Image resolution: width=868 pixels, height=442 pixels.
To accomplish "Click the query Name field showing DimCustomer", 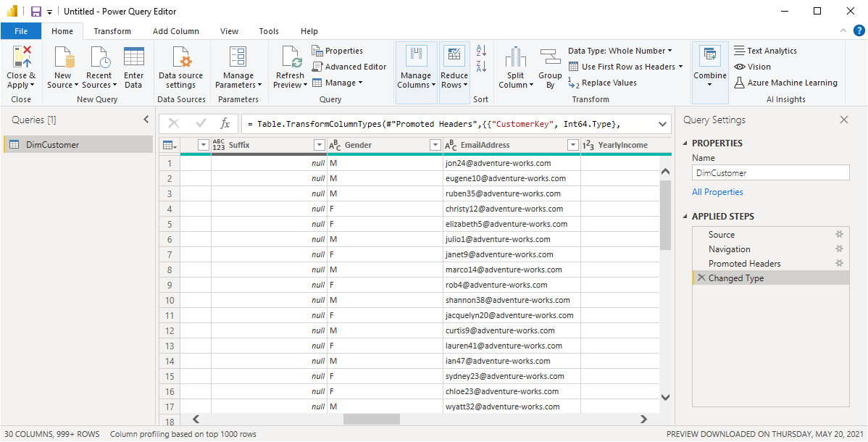I will 770,172.
